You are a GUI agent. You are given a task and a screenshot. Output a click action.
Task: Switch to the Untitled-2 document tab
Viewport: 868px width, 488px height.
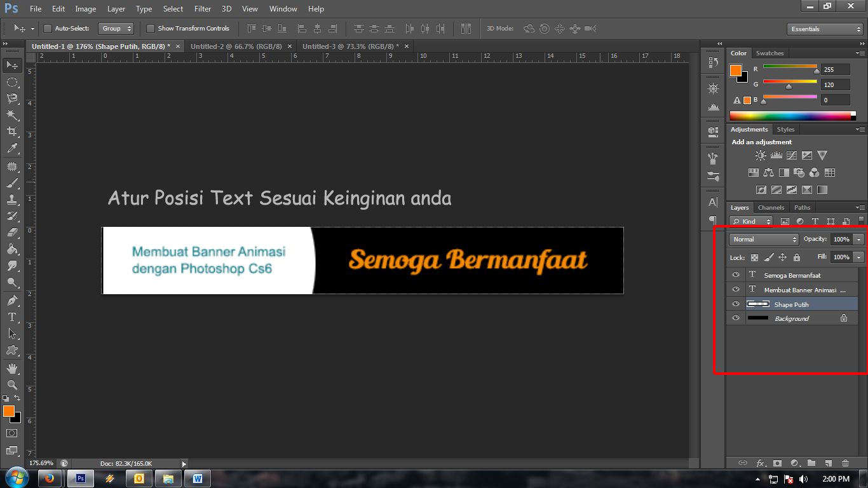click(236, 46)
